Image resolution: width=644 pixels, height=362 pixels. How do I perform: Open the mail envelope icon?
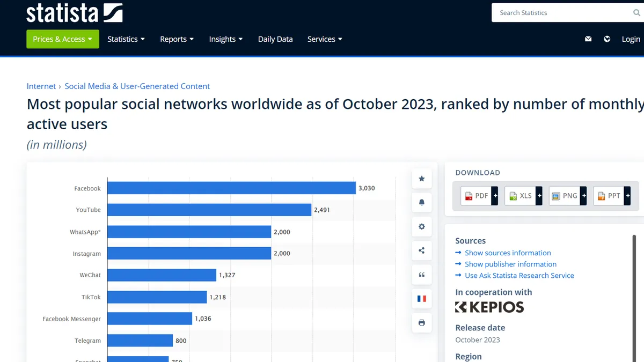(588, 39)
